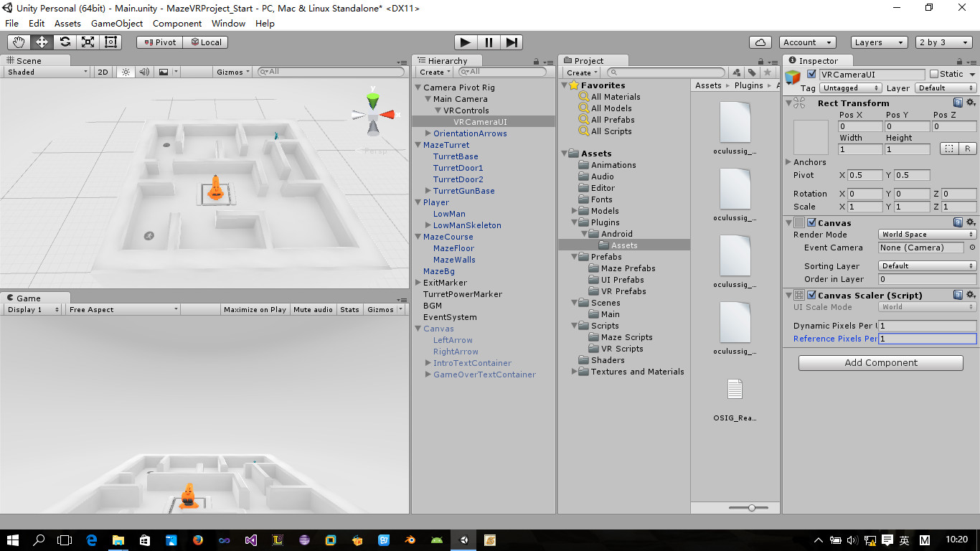Select the Scale tool
This screenshot has width=980, height=551.
(x=88, y=42)
